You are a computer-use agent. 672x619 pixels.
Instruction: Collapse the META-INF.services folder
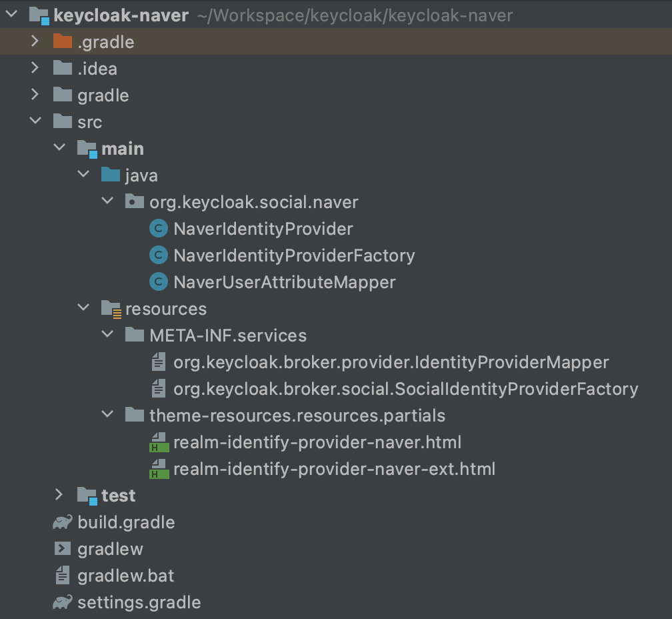107,335
